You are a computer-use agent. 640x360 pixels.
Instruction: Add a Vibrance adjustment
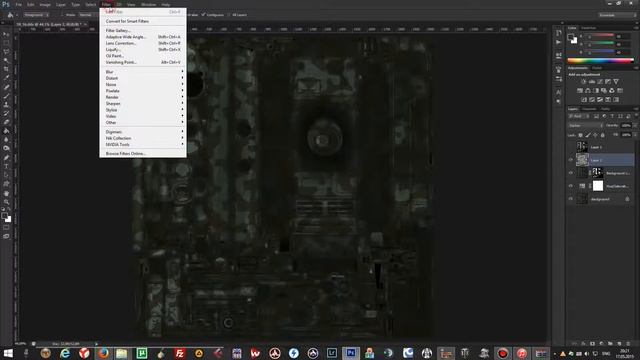[616, 82]
